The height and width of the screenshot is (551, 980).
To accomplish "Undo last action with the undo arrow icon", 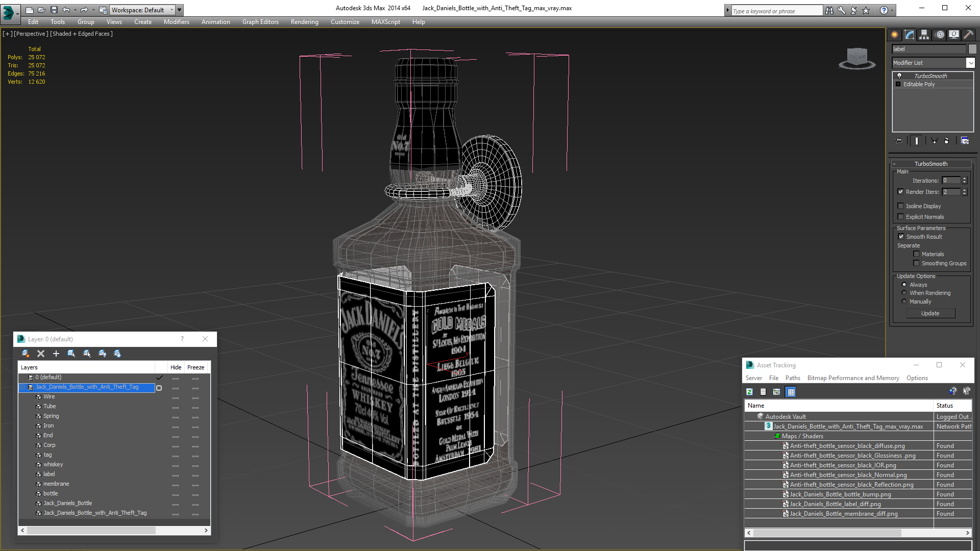I will coord(66,10).
